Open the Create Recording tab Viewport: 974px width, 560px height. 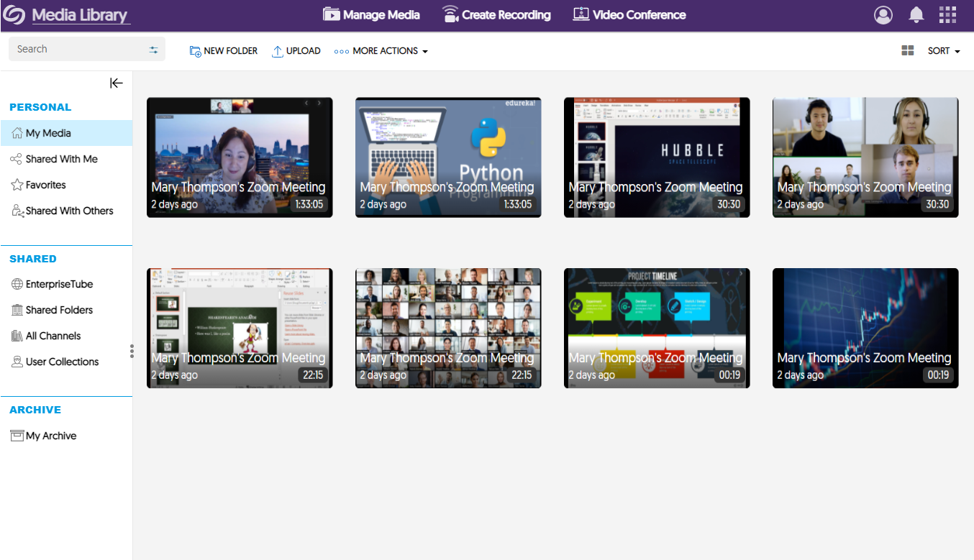coord(496,14)
